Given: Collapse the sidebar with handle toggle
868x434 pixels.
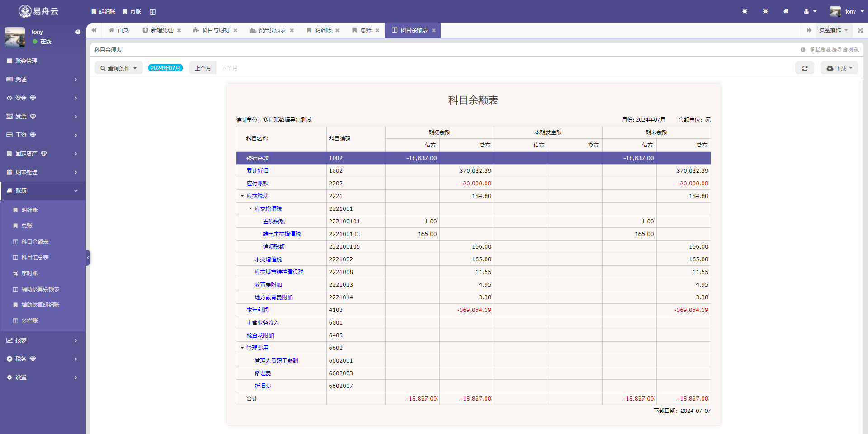Looking at the screenshot, I should pos(88,258).
